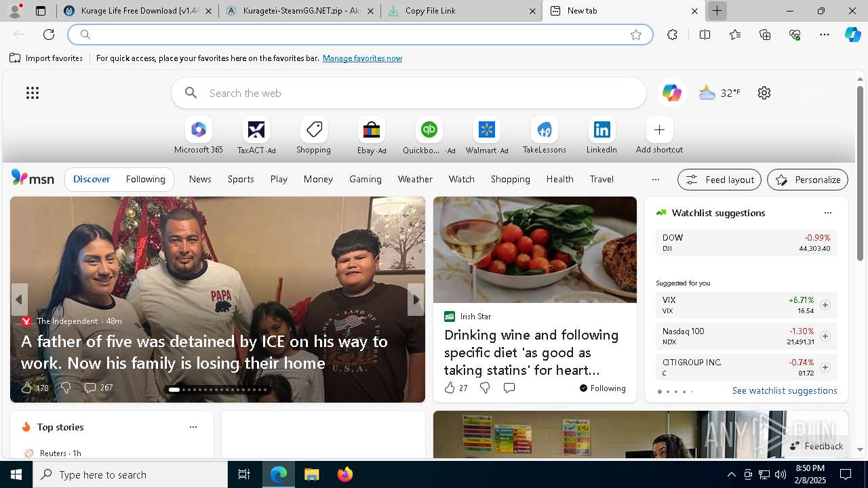Switch to the Kuragetei-SteamGG.NET.zip tab
The height and width of the screenshot is (488, 868).
(x=299, y=11)
